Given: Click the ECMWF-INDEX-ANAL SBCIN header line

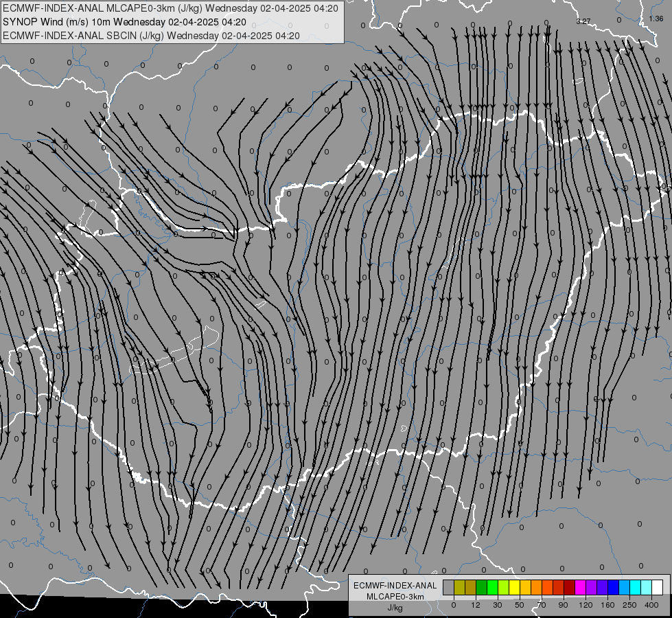Looking at the screenshot, I should pyautogui.click(x=151, y=36).
